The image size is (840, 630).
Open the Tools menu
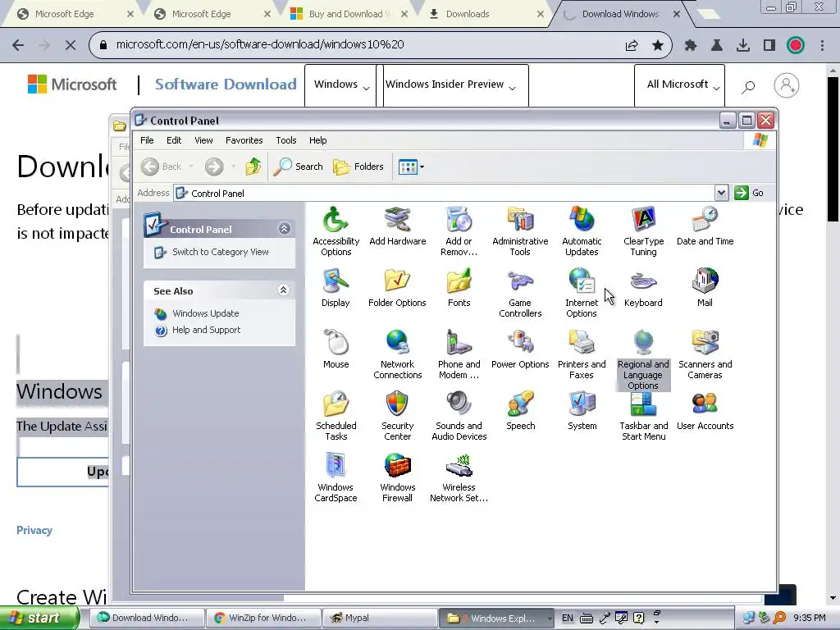[286, 140]
